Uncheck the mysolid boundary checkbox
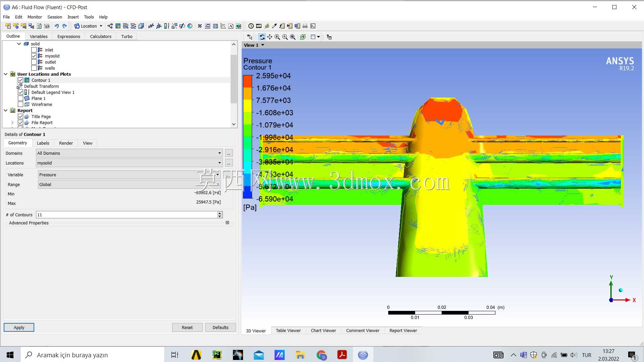This screenshot has width=644, height=362. click(x=34, y=56)
